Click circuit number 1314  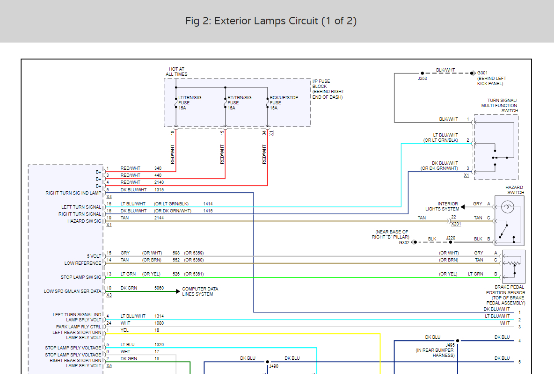(159, 316)
